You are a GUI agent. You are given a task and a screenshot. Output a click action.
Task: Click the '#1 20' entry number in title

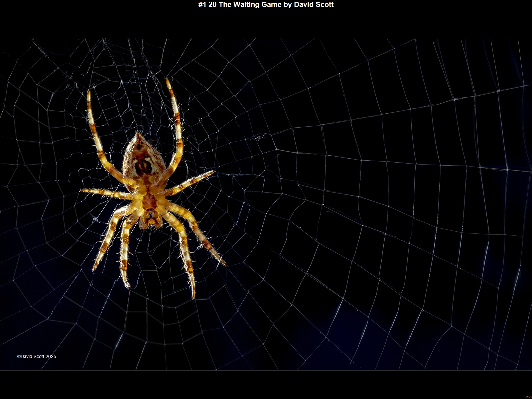coord(207,5)
